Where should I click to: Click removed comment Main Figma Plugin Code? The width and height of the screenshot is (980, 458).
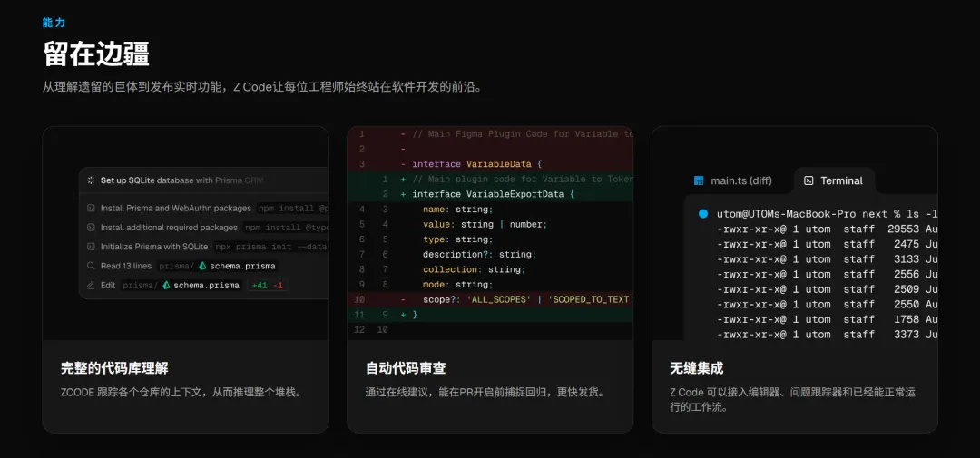pos(490,133)
